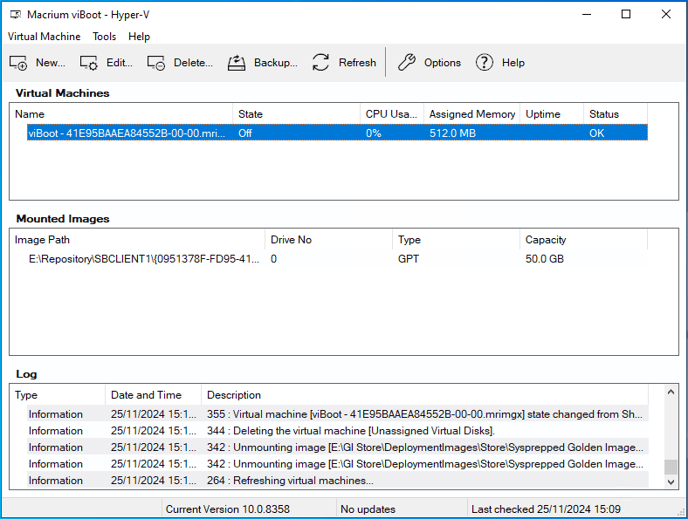Image resolution: width=688 pixels, height=519 pixels.
Task: Click the CPU Usa... column header
Action: 392,114
